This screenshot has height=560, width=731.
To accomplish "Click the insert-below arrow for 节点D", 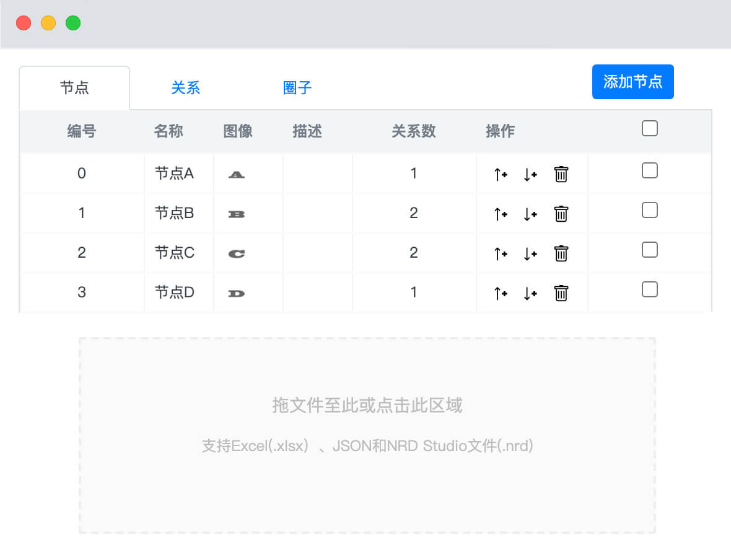I will pos(530,294).
